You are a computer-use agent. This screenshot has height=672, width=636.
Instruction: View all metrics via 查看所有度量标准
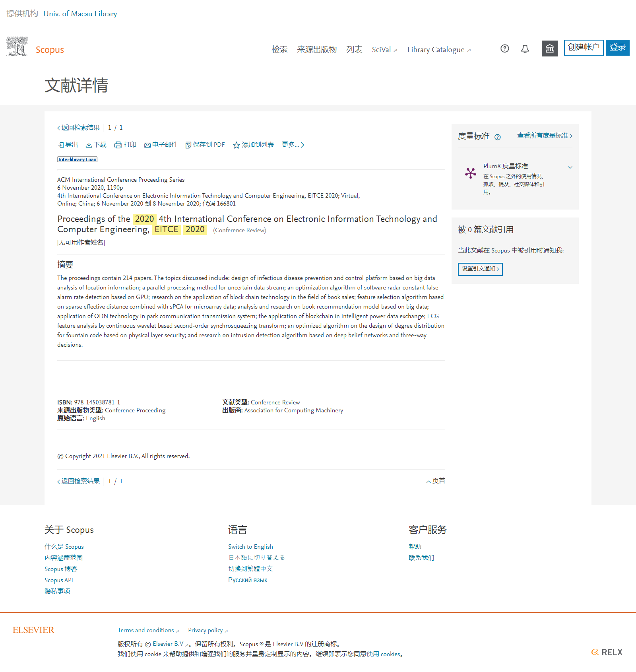coord(545,136)
